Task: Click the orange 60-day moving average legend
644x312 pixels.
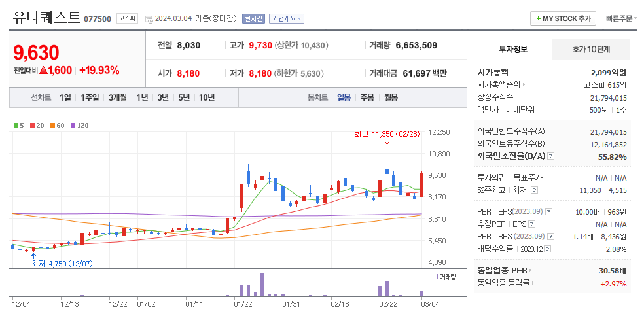Action: point(58,125)
